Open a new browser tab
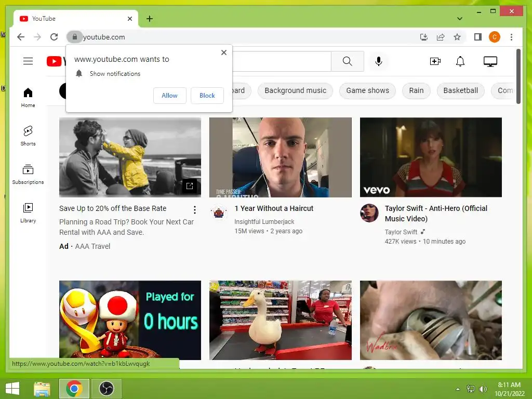This screenshot has height=399, width=532. pyautogui.click(x=150, y=19)
